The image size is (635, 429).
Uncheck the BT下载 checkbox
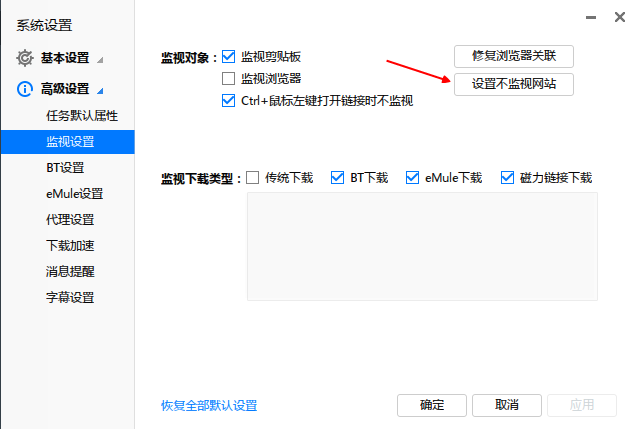point(337,177)
